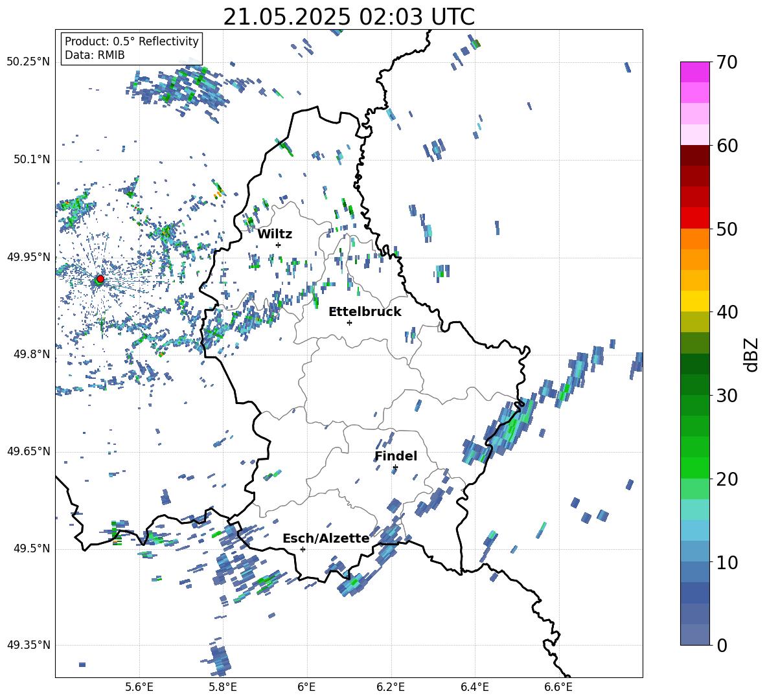This screenshot has width=767, height=700.
Task: Click the red radar site marker
Action: point(100,278)
